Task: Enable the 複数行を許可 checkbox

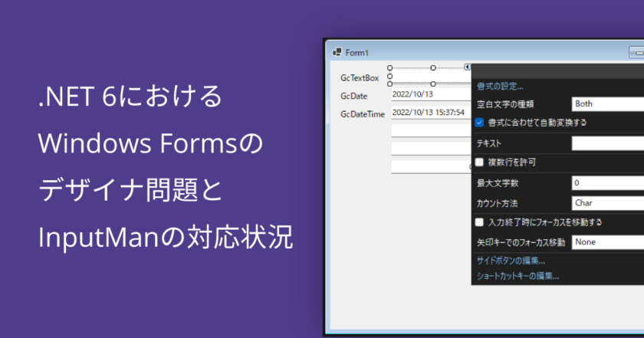Action: (x=479, y=162)
